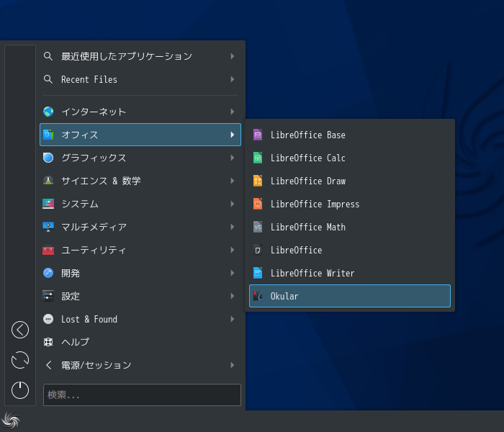Click the power shutdown icon in sidebar

20,390
